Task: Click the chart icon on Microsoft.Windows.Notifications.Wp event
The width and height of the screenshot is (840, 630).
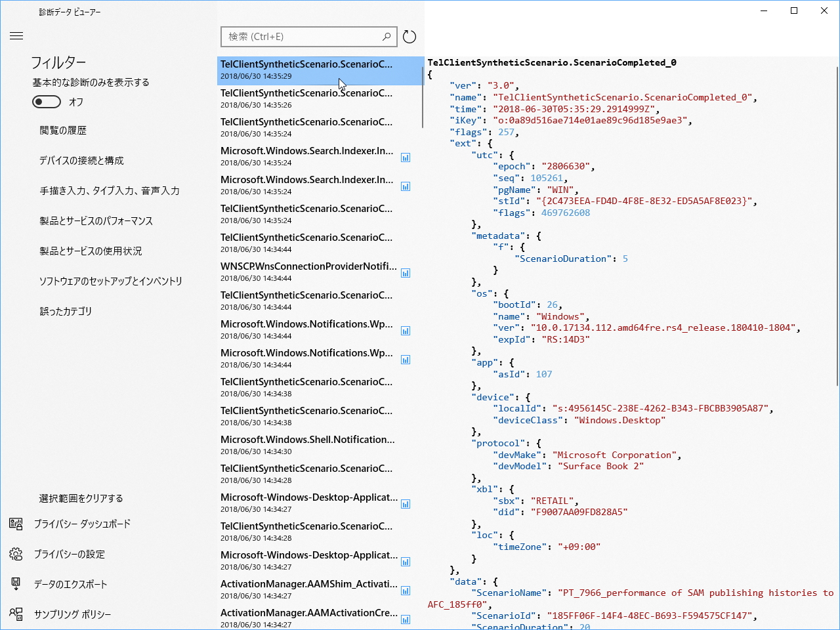Action: [405, 331]
